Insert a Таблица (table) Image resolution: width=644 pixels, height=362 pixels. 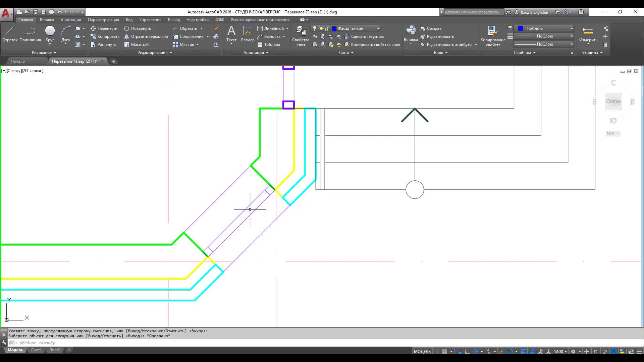(x=269, y=45)
